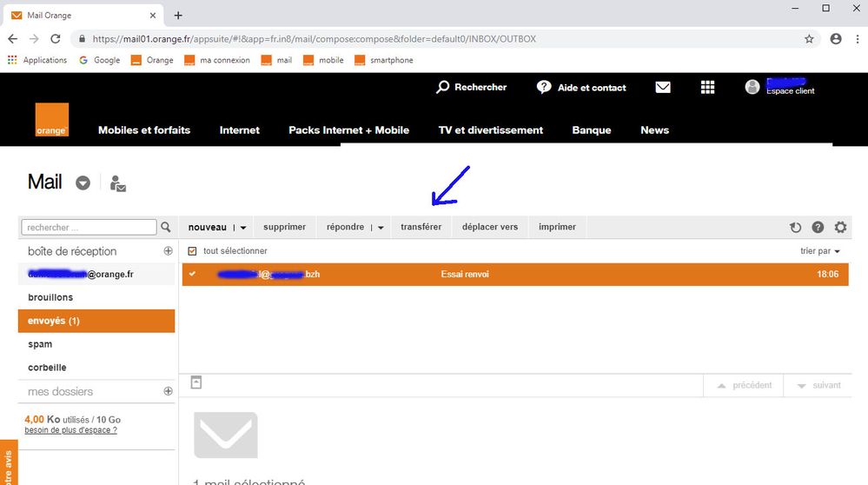Open the @orange.fr inbox account
Viewport: 868px width, 485px height.
click(x=96, y=274)
